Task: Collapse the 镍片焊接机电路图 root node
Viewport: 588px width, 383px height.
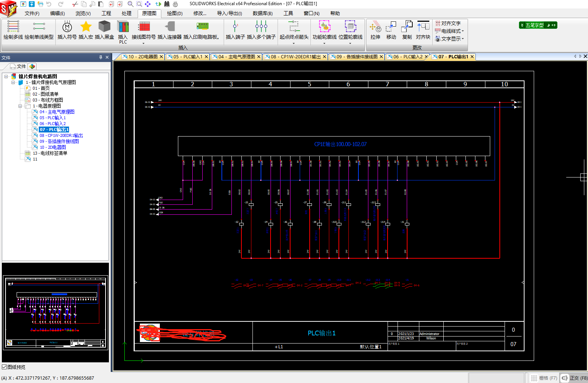Action: [x=6, y=76]
